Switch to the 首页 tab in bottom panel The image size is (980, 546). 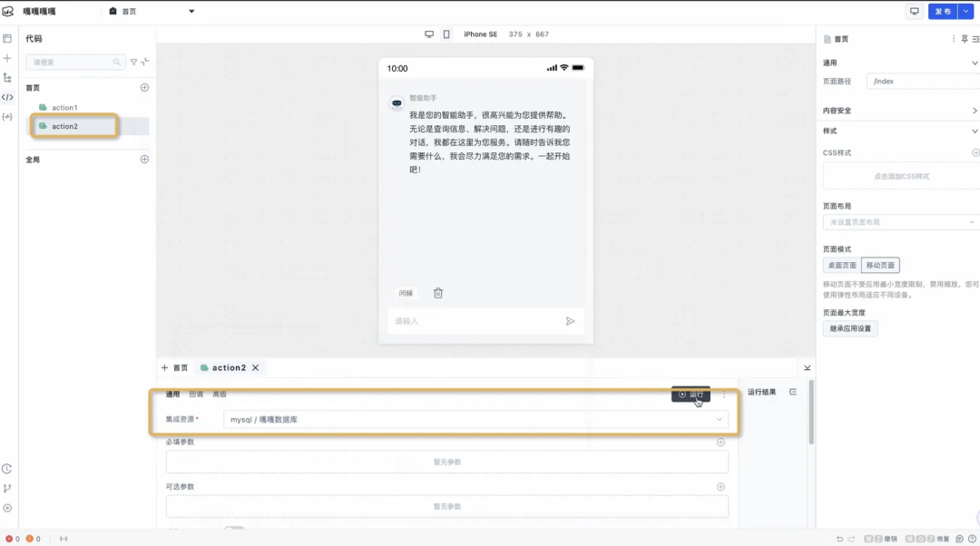[178, 367]
